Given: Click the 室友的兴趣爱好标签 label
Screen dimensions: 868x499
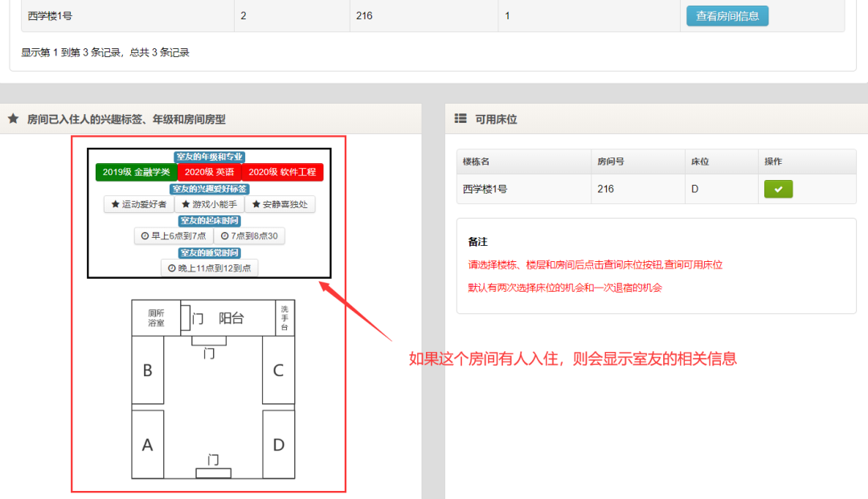Looking at the screenshot, I should tap(209, 189).
